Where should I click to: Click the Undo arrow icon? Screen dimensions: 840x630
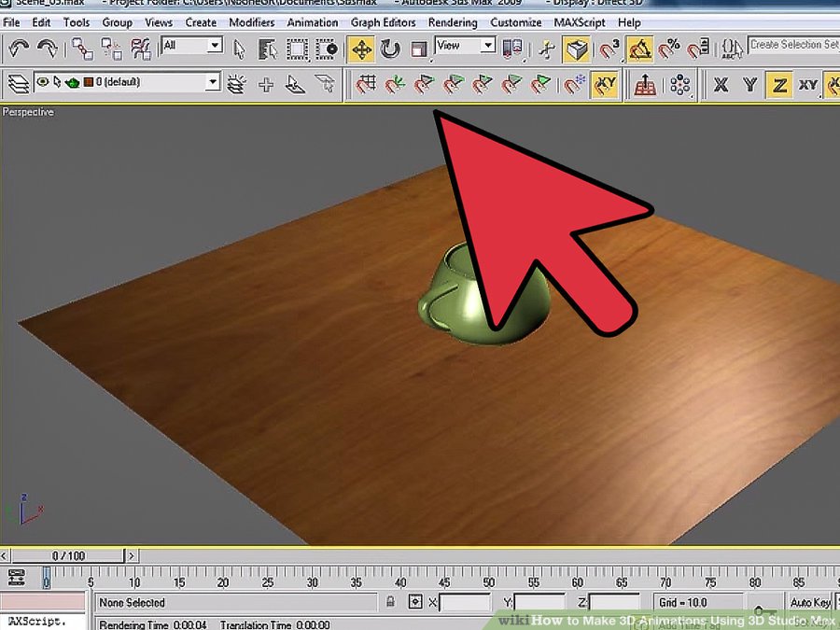[x=19, y=48]
